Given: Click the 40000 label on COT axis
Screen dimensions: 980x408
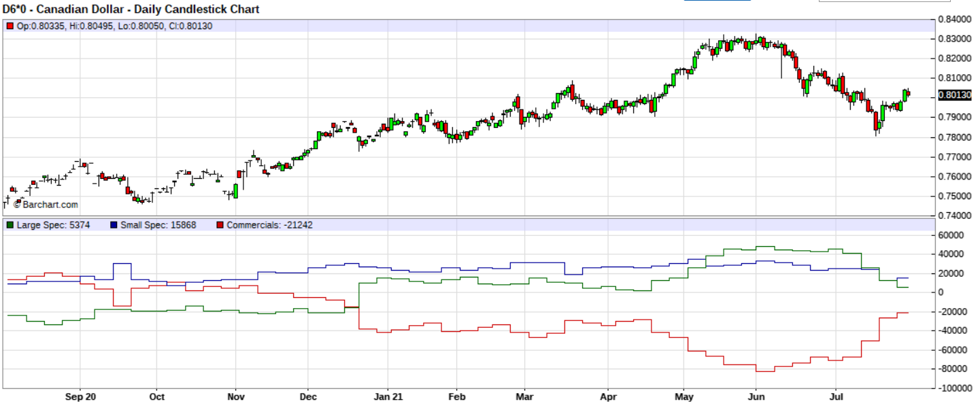Looking at the screenshot, I should click(952, 254).
